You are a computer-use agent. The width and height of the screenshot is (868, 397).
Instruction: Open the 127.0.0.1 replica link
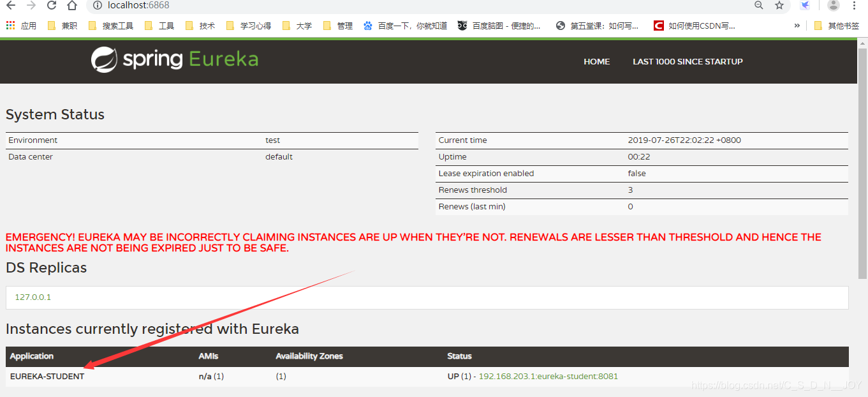click(x=33, y=297)
